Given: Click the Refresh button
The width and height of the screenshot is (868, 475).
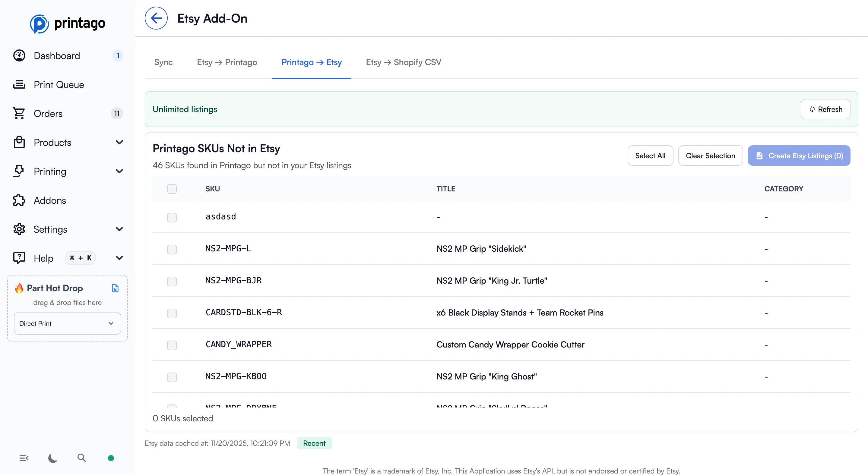Looking at the screenshot, I should tap(825, 109).
